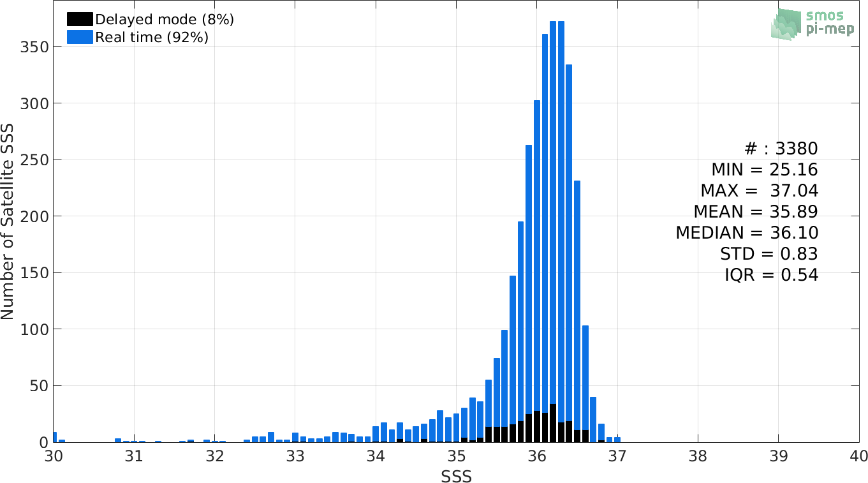868x483 pixels.
Task: Click the 'MEDIAN = 36.10' statistic
Action: point(747,233)
